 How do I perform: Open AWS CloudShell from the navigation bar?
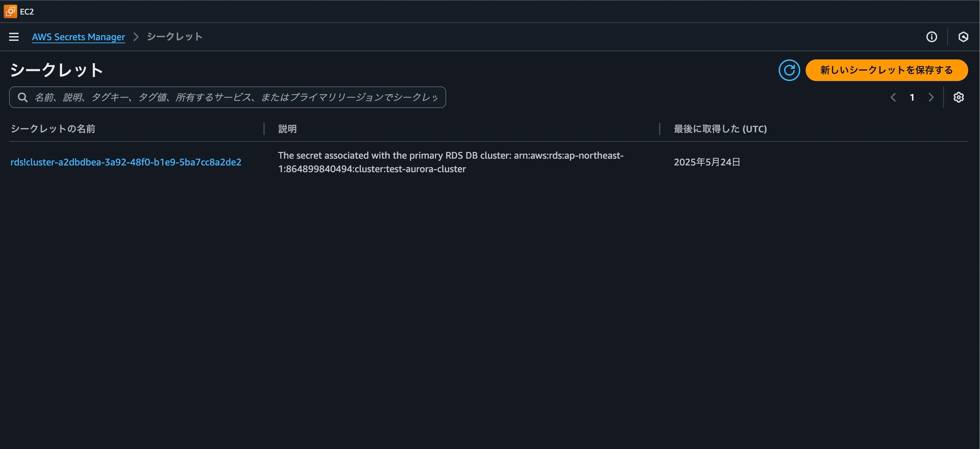pos(964,36)
